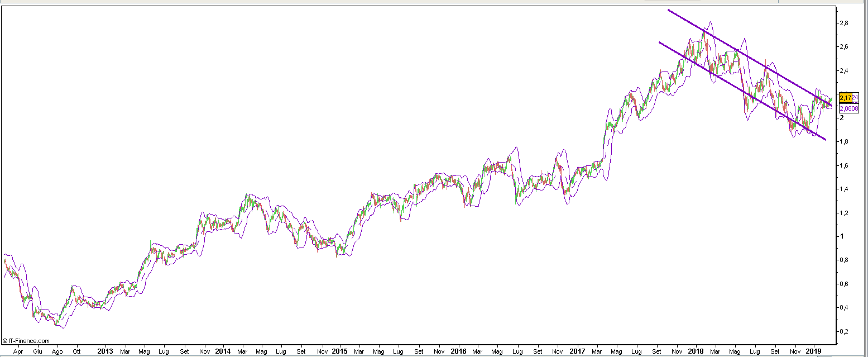Click the 1,2 price axis label
Viewport: 868px width, 357px height.
tap(844, 213)
